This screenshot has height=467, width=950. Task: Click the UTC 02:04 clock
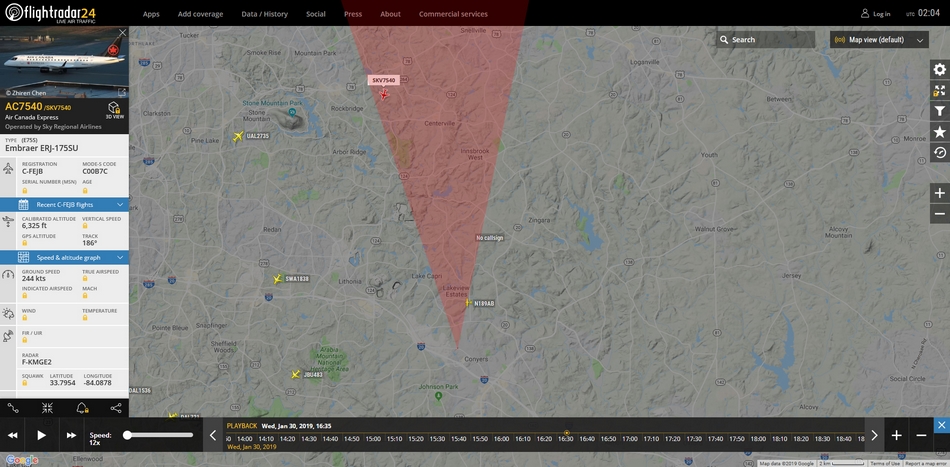click(x=923, y=13)
